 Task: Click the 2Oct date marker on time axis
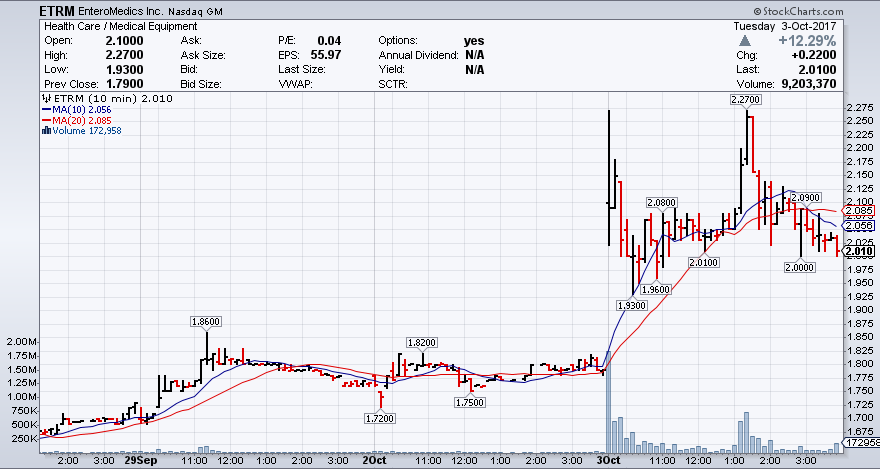(374, 462)
